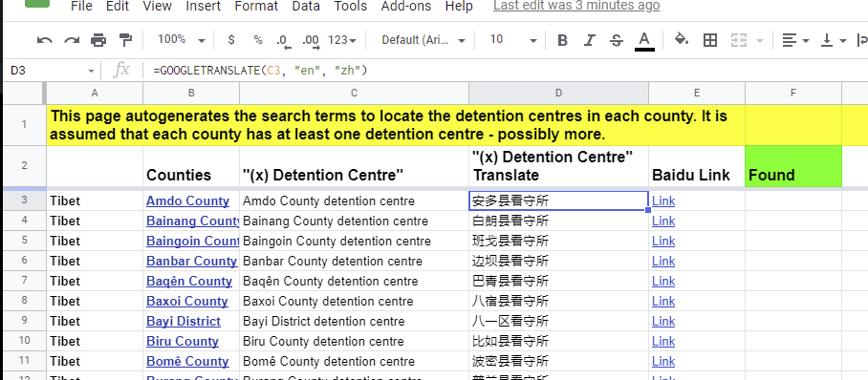Viewport: 868px width, 380px height.
Task: Decrease decimal places
Action: coord(282,40)
